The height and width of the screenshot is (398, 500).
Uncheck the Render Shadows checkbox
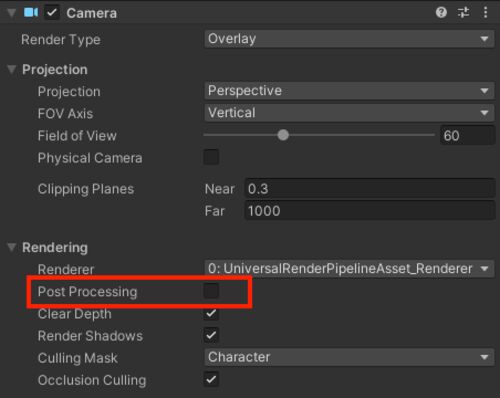(211, 335)
